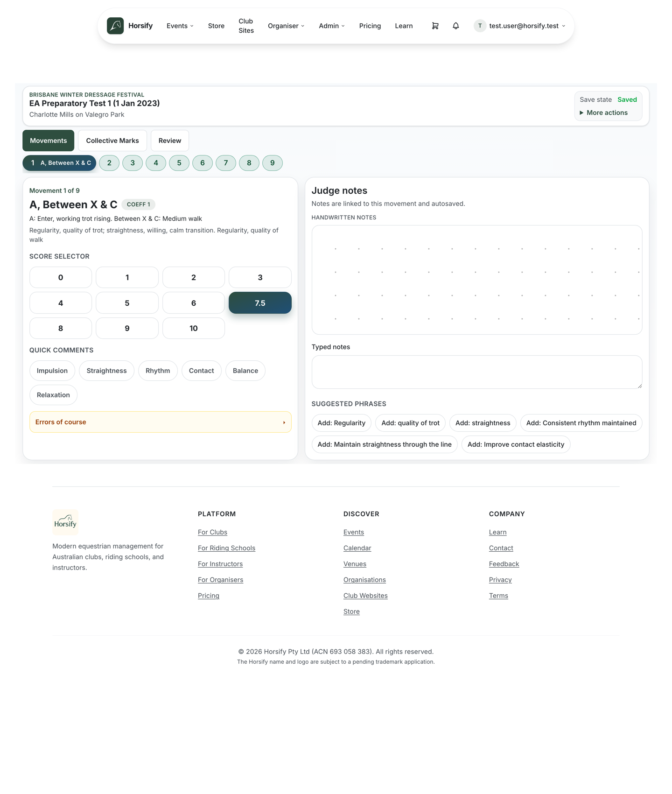Jump to movement 5 circle

click(179, 163)
